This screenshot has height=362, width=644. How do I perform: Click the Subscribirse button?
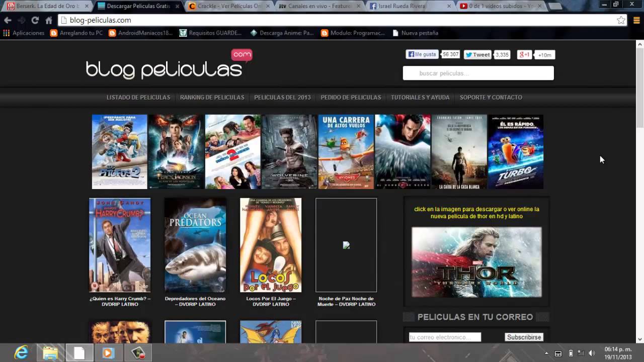click(x=524, y=337)
